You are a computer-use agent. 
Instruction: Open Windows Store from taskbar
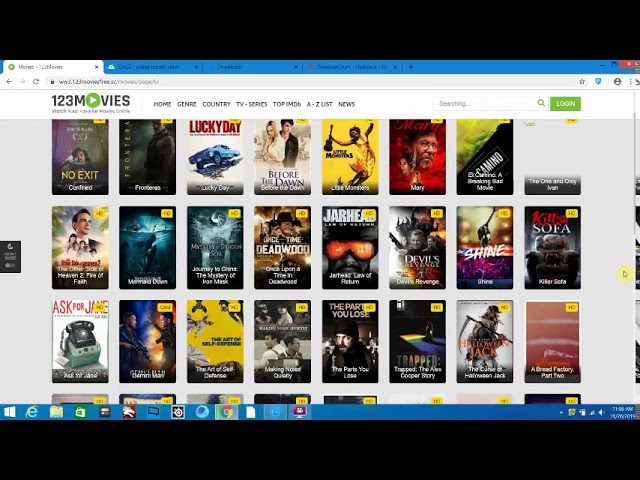coord(80,412)
